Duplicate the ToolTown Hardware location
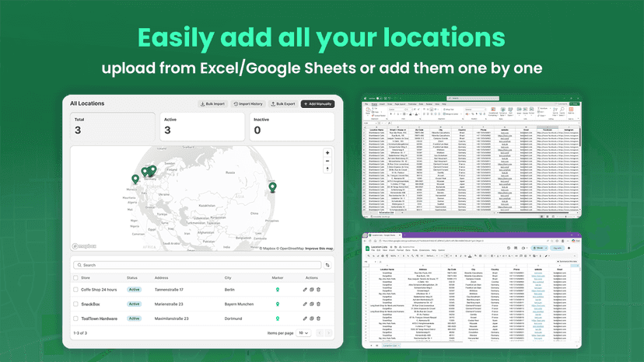 tap(312, 318)
